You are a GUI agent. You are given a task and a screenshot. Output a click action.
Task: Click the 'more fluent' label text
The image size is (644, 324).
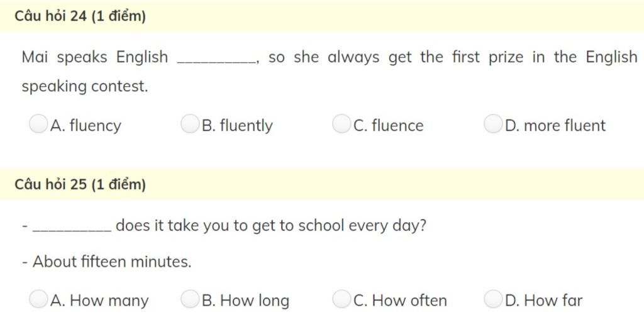coord(564,126)
